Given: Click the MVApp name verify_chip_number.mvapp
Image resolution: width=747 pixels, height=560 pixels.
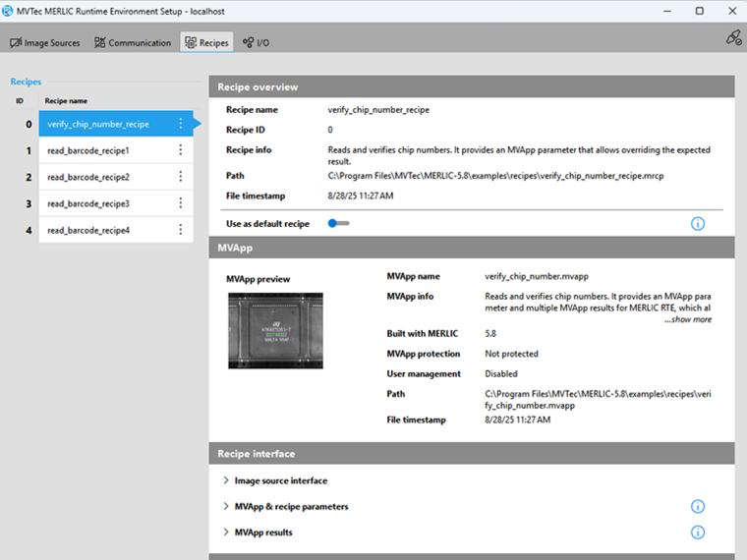Looking at the screenshot, I should 537,276.
